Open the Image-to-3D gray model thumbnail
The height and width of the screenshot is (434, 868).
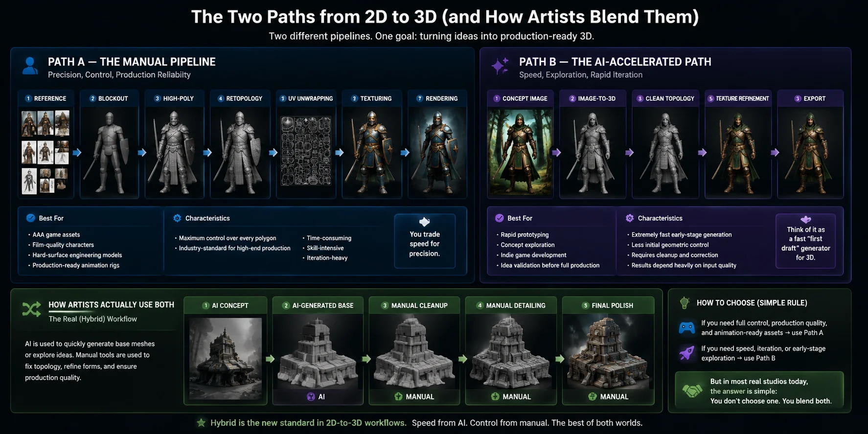(593, 152)
